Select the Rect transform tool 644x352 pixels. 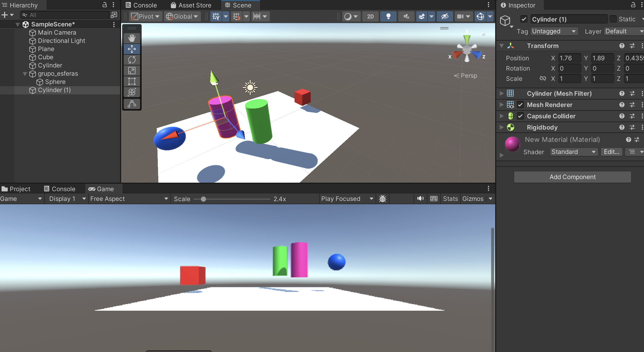coord(132,81)
